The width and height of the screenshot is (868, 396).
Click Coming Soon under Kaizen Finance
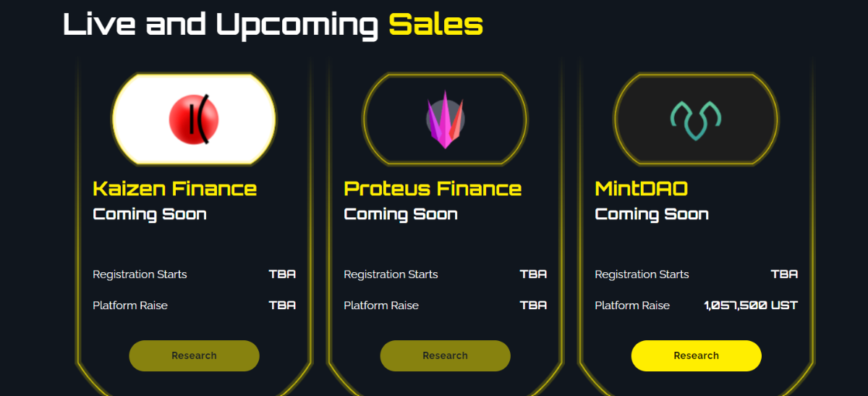pyautogui.click(x=150, y=214)
